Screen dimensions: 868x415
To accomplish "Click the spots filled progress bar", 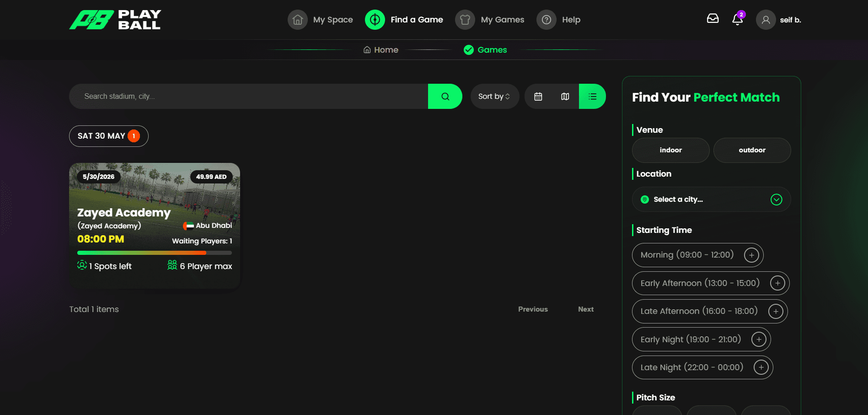I will (x=155, y=253).
